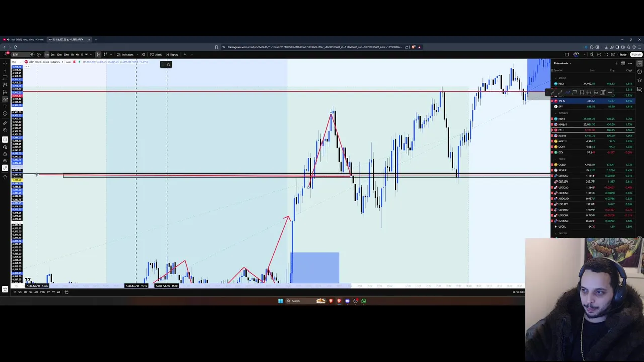This screenshot has width=644, height=362.
Task: Click the compare or add symbol plus icon
Action: tap(39, 55)
